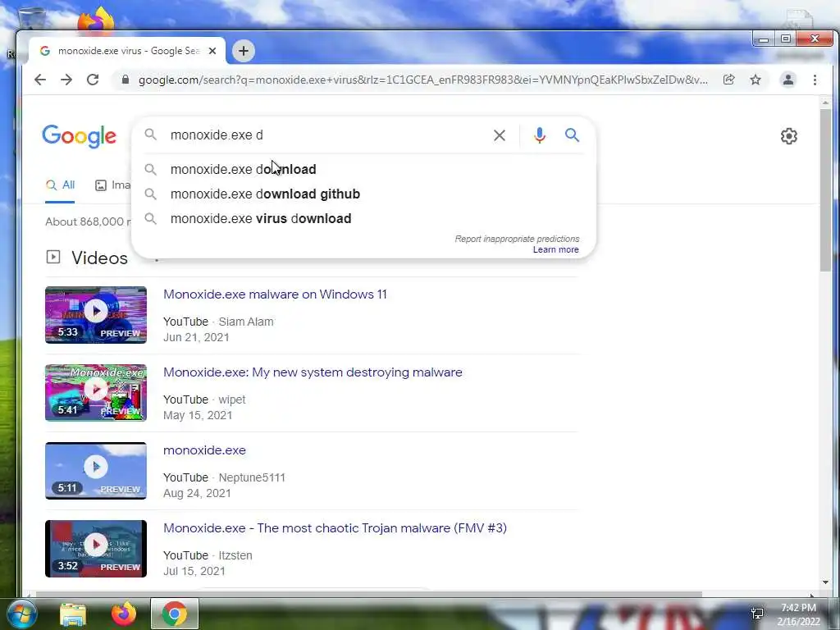Image resolution: width=840 pixels, height=630 pixels.
Task: Open the monoxide.exe video by Neptune5111
Action: click(204, 450)
